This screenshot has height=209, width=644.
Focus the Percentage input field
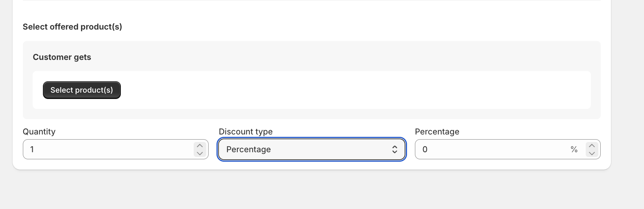pyautogui.click(x=492, y=149)
